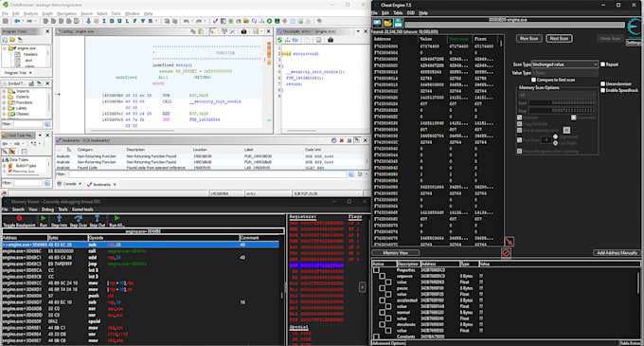Expand the Labels node in Symbol Tree

pos(4,108)
